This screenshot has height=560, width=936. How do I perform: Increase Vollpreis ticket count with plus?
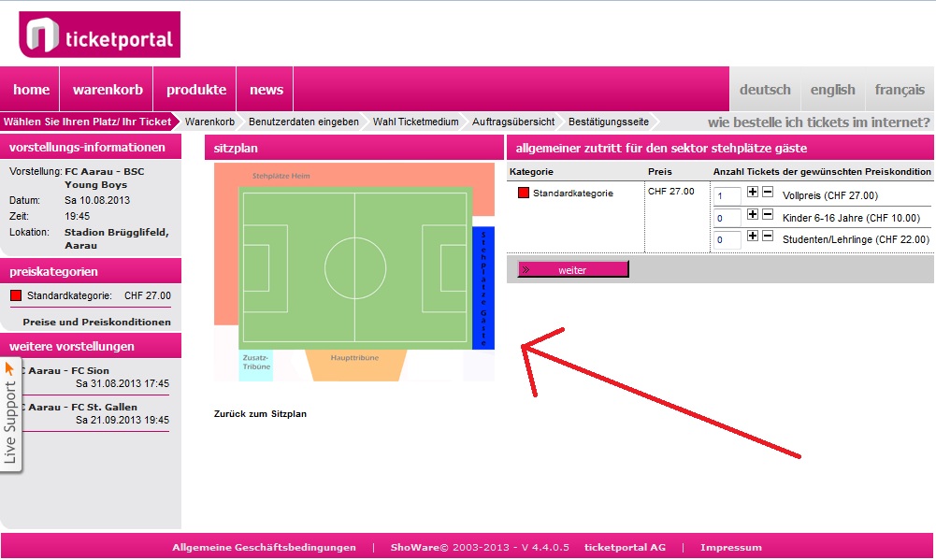coord(752,192)
